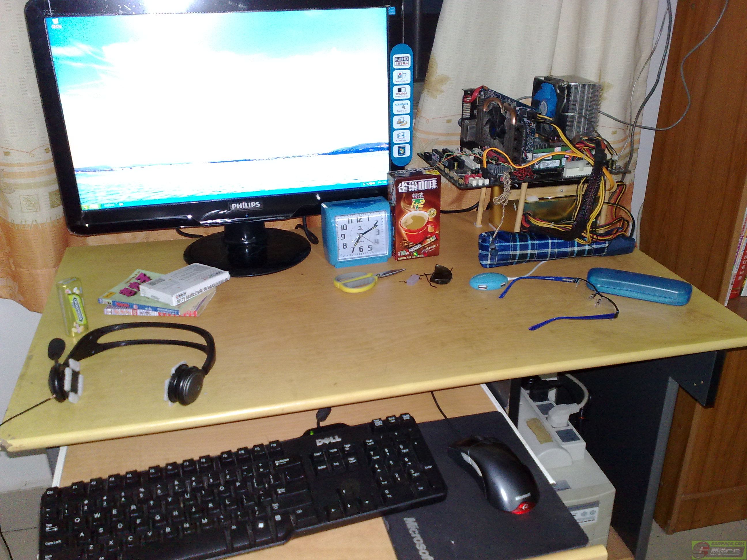The height and width of the screenshot is (560, 747).
Task: Click the Full HD 1080p sticker icon
Action: 401,61
